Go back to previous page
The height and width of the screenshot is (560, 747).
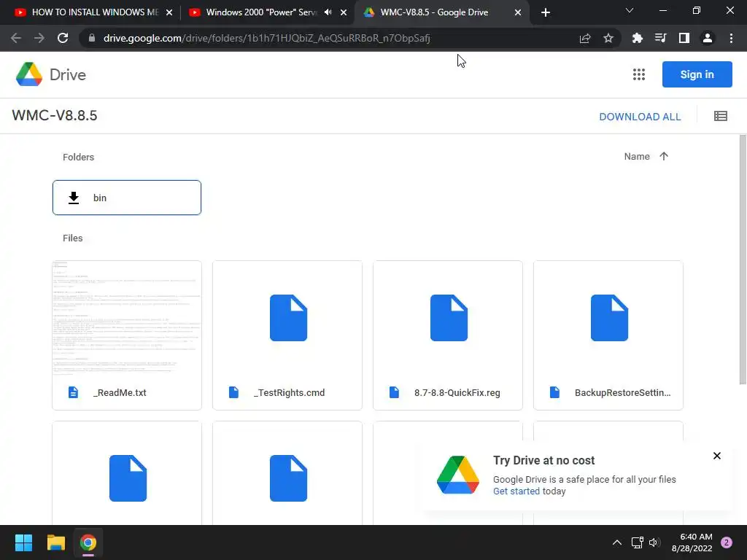tap(16, 38)
